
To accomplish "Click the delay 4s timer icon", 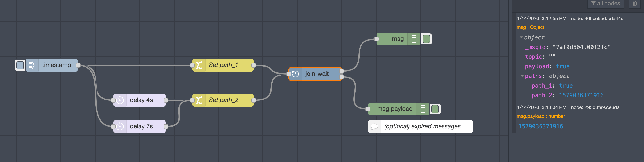I will coord(120,100).
